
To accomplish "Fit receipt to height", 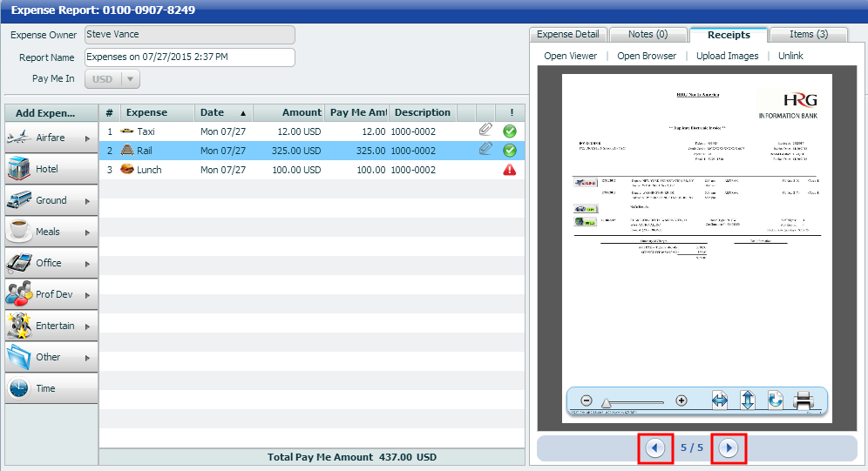I will point(748,400).
